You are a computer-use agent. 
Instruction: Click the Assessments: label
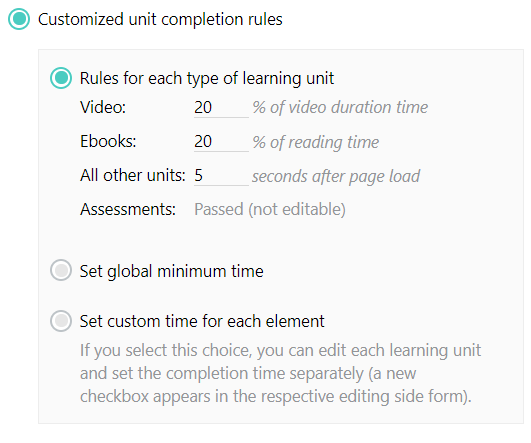click(128, 209)
